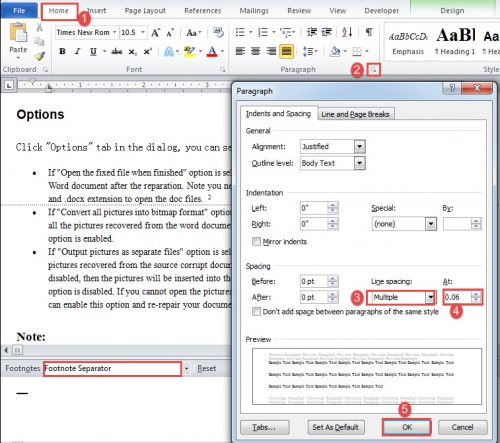500x443 pixels.
Task: Click OK in Paragraph dialog
Action: point(407,427)
